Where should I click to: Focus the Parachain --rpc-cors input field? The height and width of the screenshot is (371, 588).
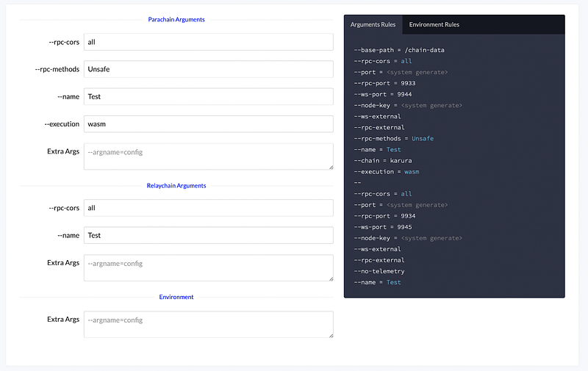(x=208, y=42)
